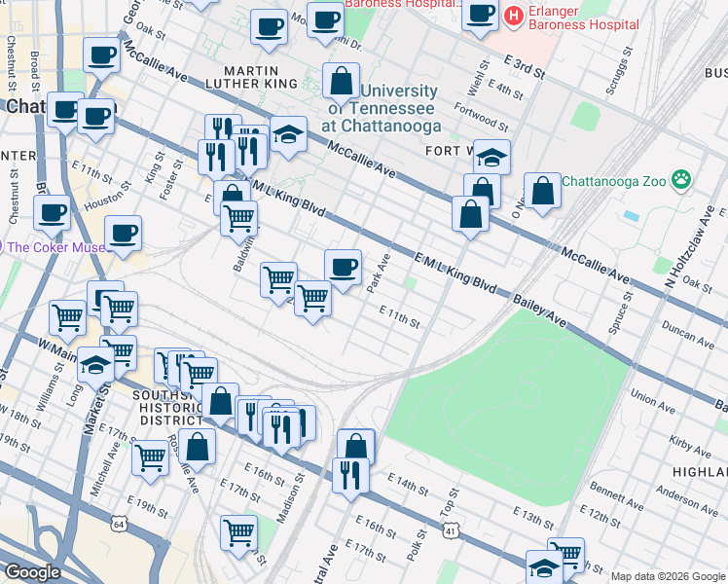Click the Park Ave street label
The image size is (728, 584).
379,273
